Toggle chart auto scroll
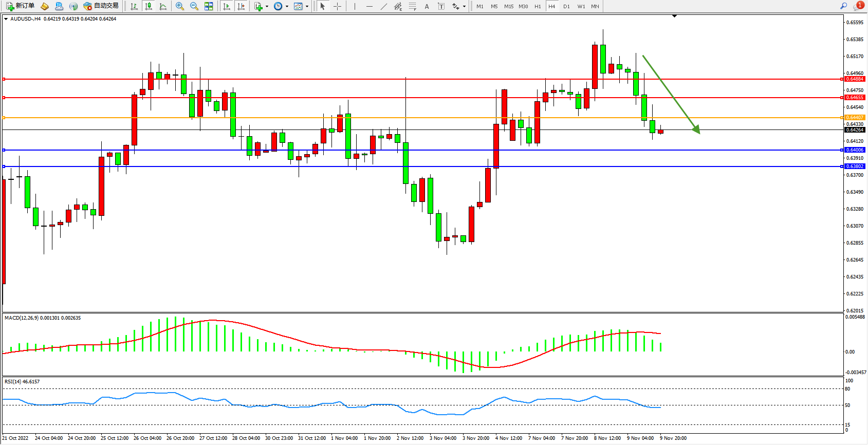 tap(227, 6)
